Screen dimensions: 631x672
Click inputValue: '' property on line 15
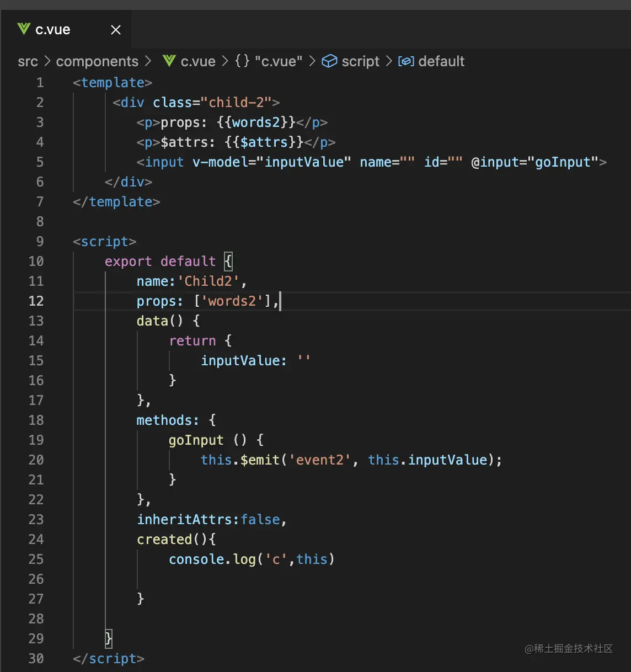pyautogui.click(x=256, y=361)
